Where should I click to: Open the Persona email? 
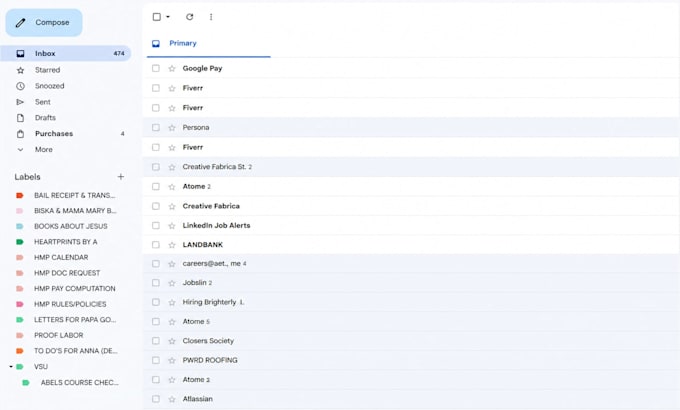(x=411, y=127)
